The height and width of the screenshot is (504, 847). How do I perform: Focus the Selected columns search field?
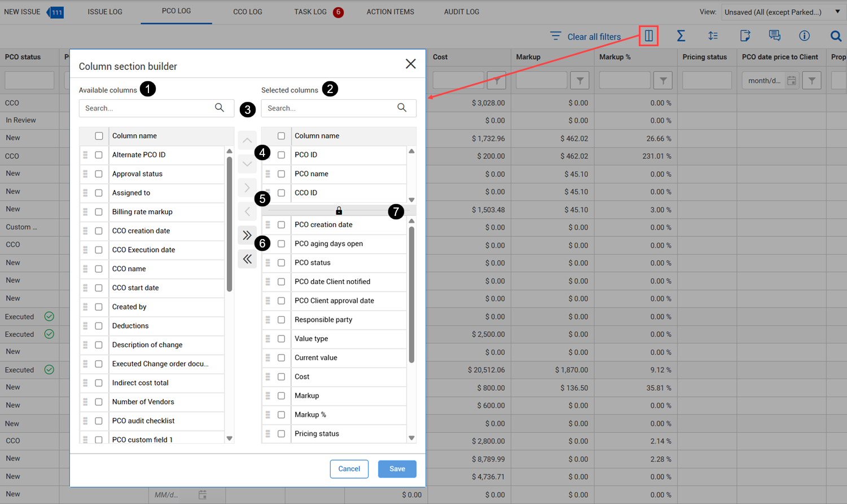coord(339,108)
